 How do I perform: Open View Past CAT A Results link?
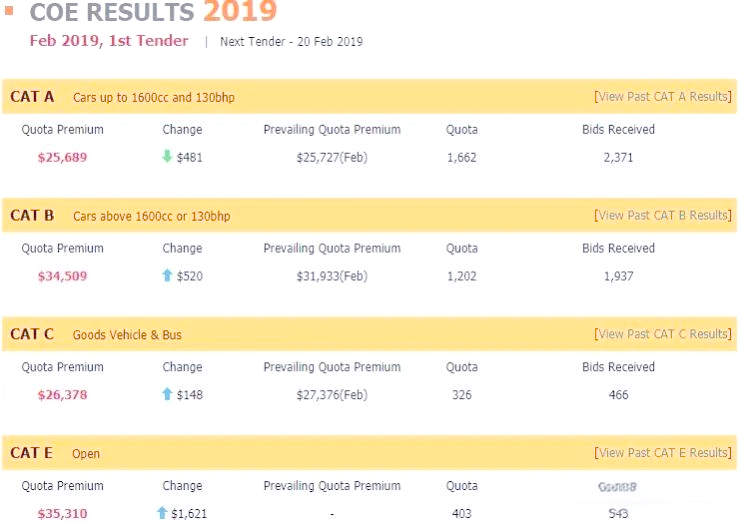[663, 97]
